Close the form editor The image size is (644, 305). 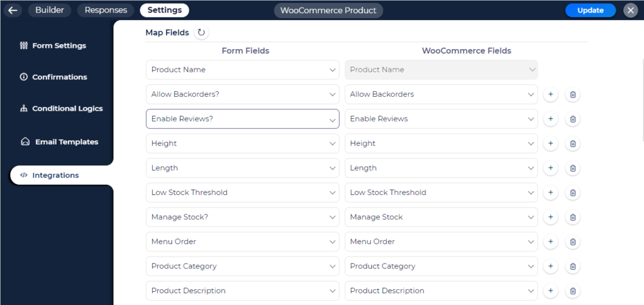tap(631, 10)
